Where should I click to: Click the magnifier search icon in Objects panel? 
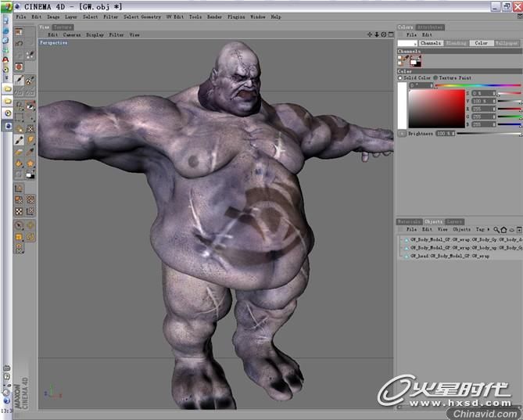click(496, 229)
